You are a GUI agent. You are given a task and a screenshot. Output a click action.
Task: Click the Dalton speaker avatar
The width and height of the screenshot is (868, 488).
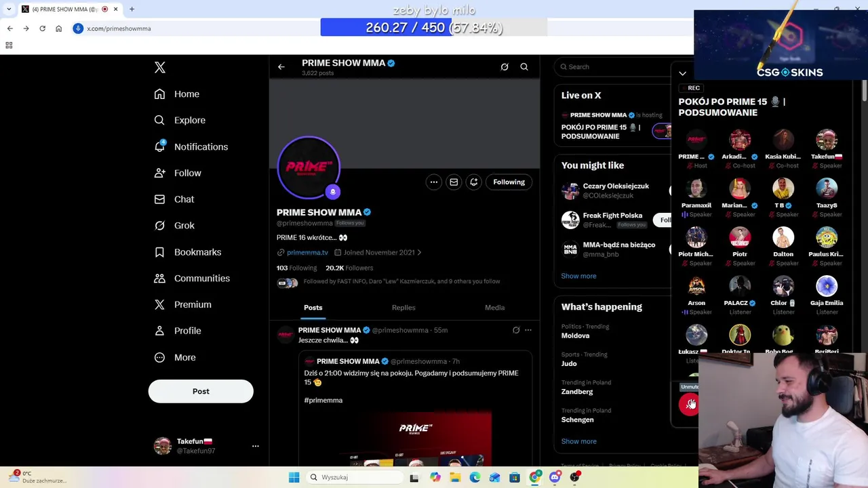pyautogui.click(x=783, y=238)
